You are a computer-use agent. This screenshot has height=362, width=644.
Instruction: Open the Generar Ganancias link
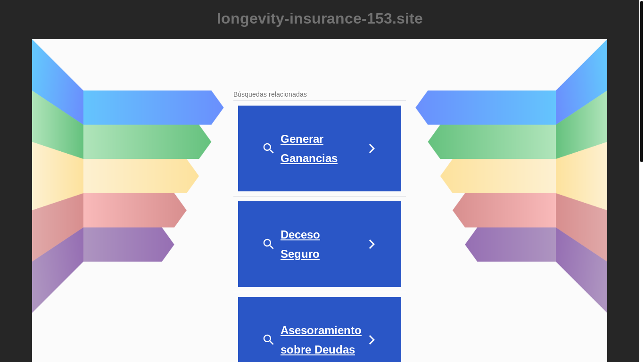point(309,148)
